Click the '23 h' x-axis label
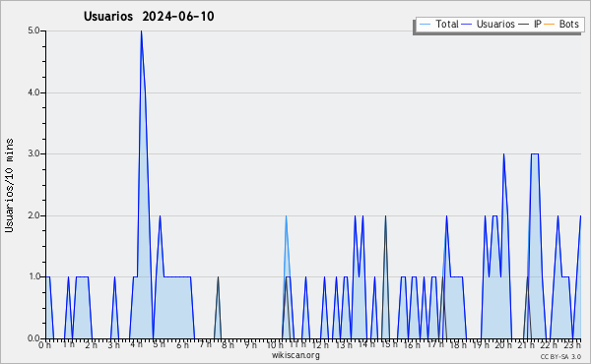The width and height of the screenshot is (591, 364). [572, 345]
